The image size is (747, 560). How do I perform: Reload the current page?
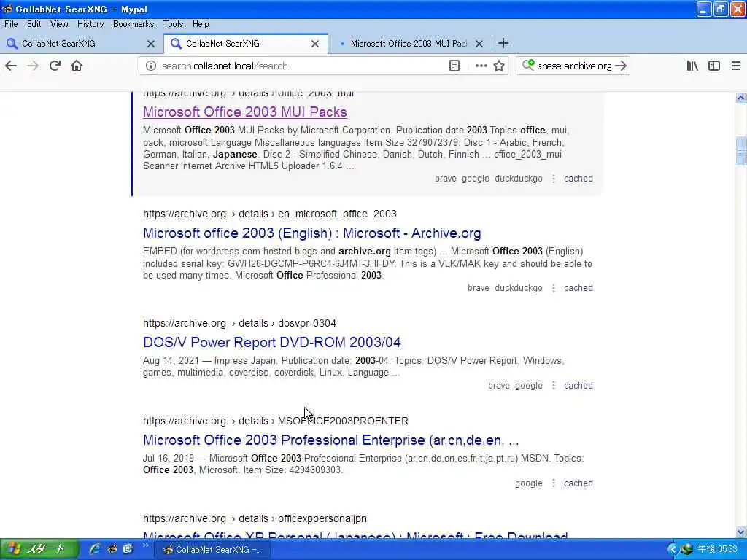coord(55,66)
